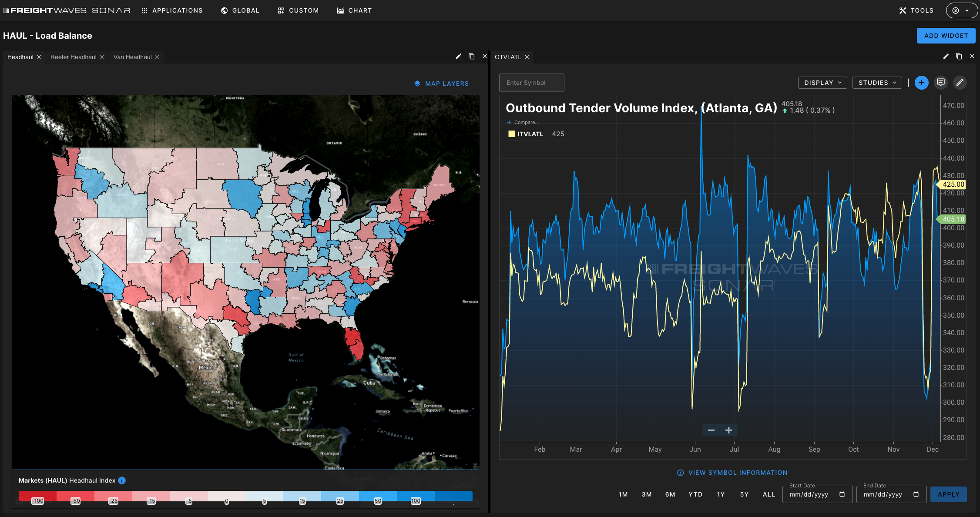
Task: Click the 100 legend color swatch
Action: coord(416,496)
